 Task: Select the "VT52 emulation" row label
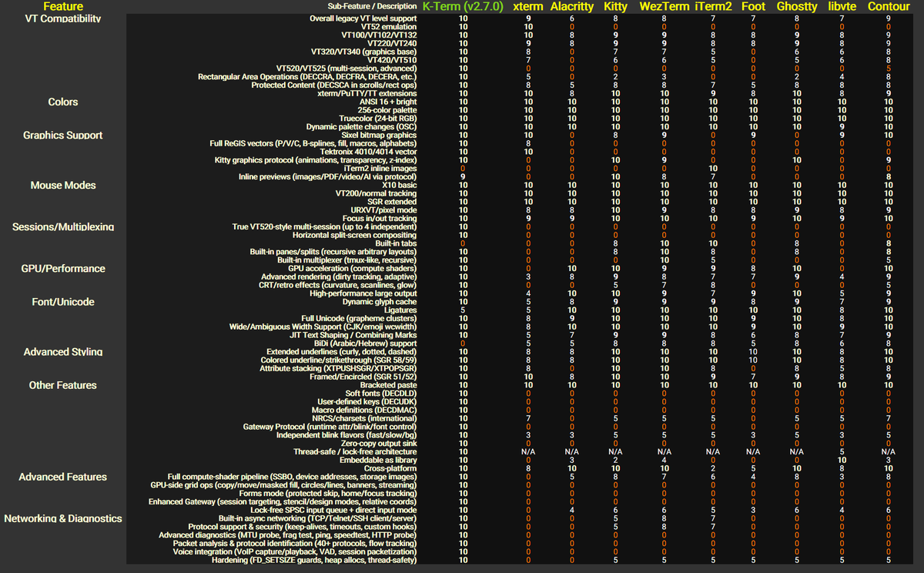tap(389, 26)
